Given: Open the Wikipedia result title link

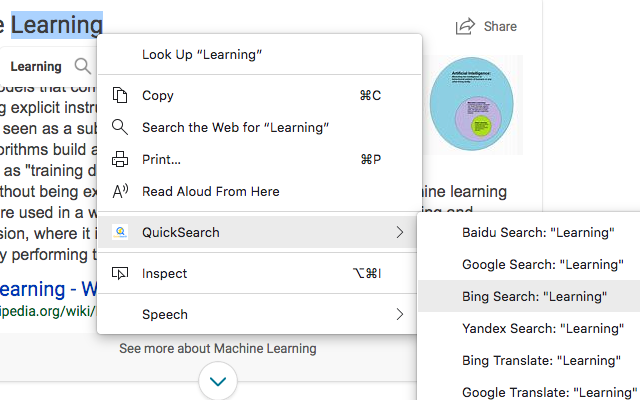Looking at the screenshot, I should [48, 291].
